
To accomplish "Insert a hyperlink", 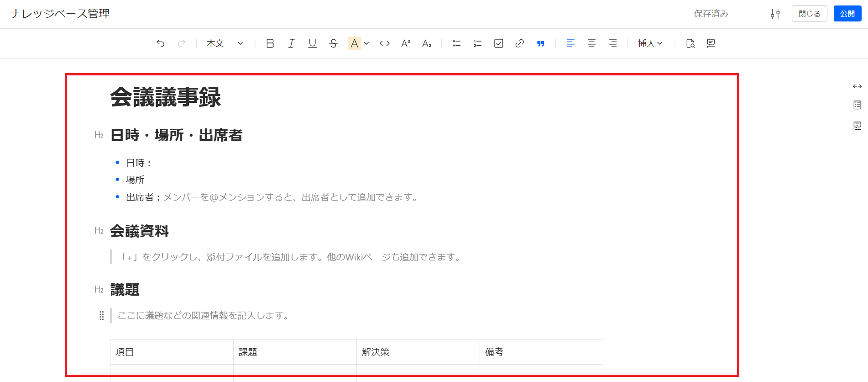I will pos(520,43).
